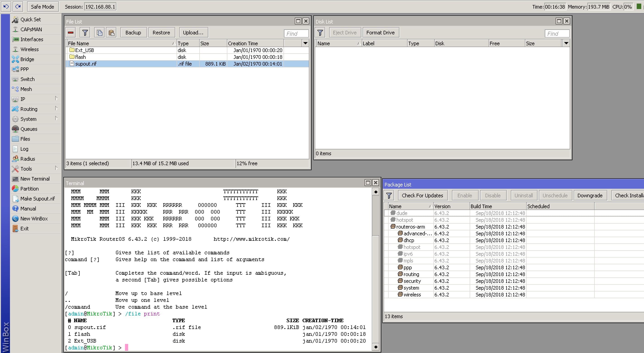Image resolution: width=644 pixels, height=353 pixels.
Task: Click the Filter funnel icon in File List
Action: click(85, 33)
